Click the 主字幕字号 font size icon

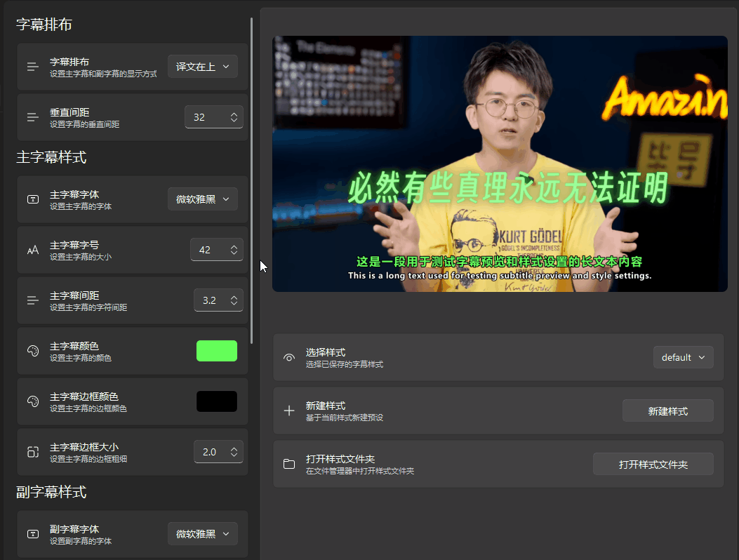pyautogui.click(x=33, y=250)
